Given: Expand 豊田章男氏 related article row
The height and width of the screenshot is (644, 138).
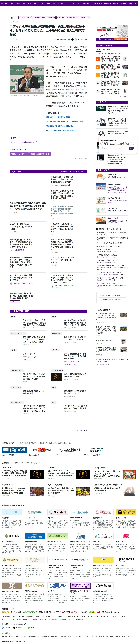Looking at the screenshot, I should click(67, 126).
